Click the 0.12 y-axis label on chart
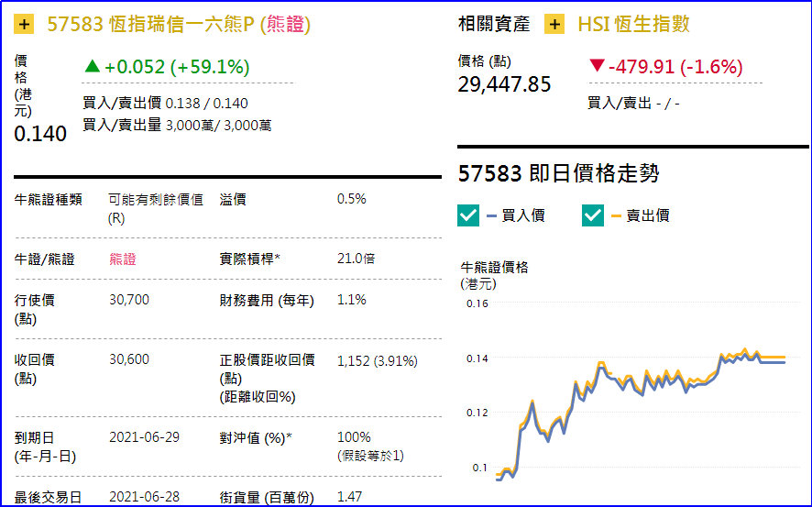The width and height of the screenshot is (812, 507). pos(477,413)
